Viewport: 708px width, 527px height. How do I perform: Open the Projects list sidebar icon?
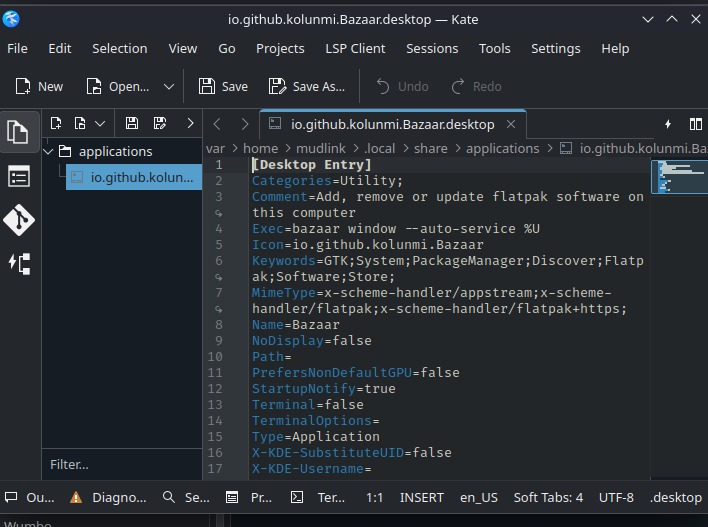click(19, 176)
